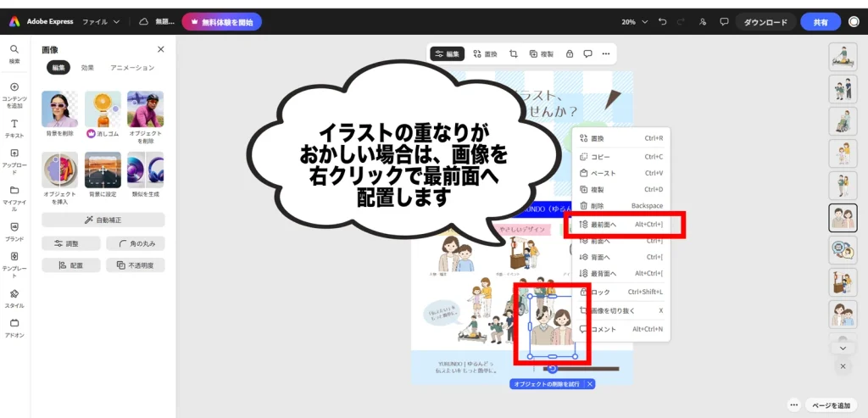Choose 最背面へ in the context menu
This screenshot has width=868, height=418.
point(621,273)
